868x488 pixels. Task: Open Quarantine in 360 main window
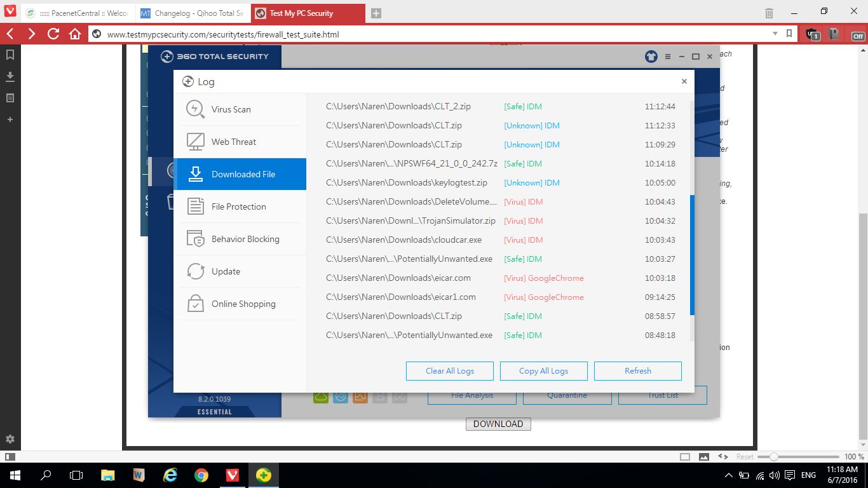pos(567,396)
